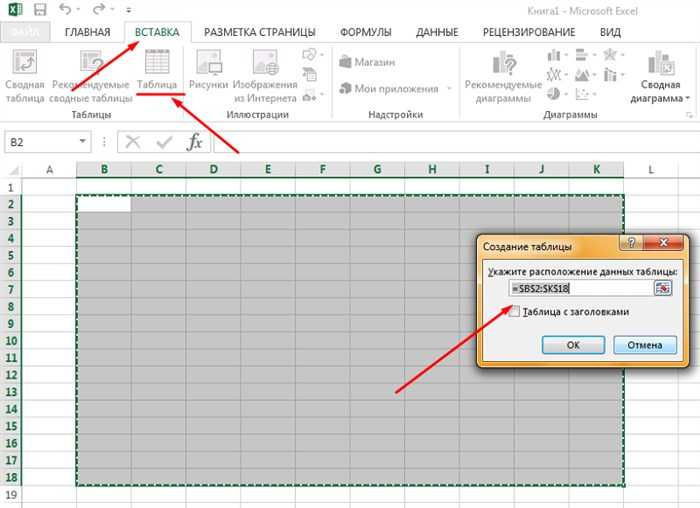Click the table range input field
Viewport: 700px width, 508px height.
(581, 288)
